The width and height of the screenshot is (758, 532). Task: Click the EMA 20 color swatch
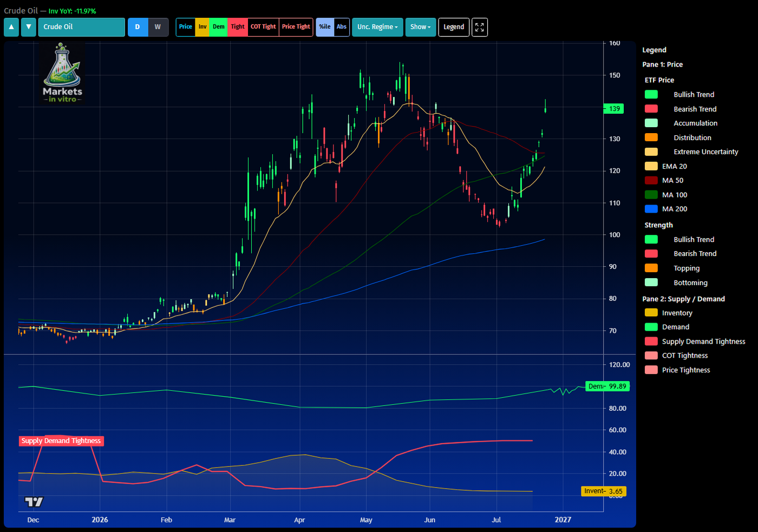click(651, 167)
